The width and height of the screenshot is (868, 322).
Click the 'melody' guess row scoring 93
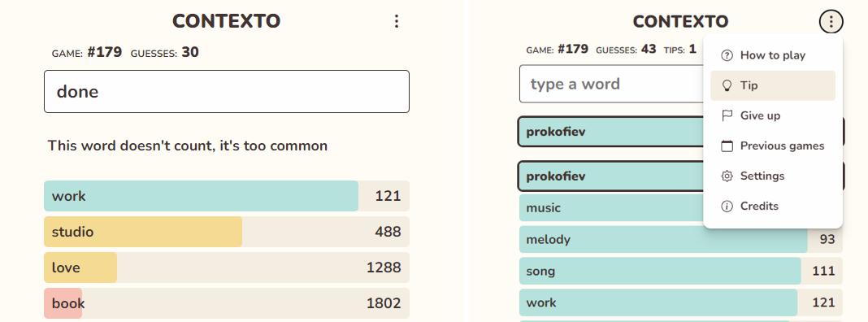(x=680, y=239)
